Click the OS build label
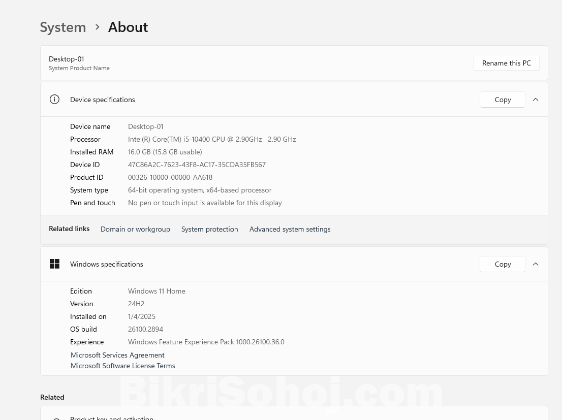This screenshot has width=562, height=420. point(84,329)
